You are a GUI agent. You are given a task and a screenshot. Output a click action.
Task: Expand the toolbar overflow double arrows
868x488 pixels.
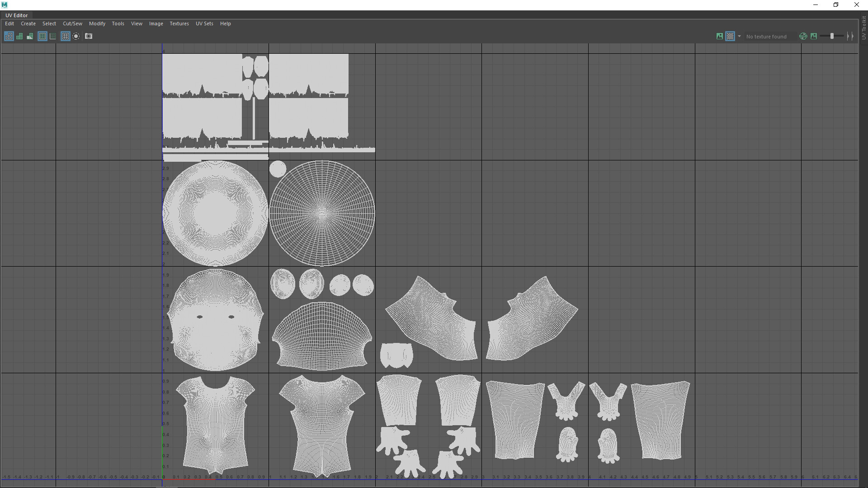click(x=850, y=36)
